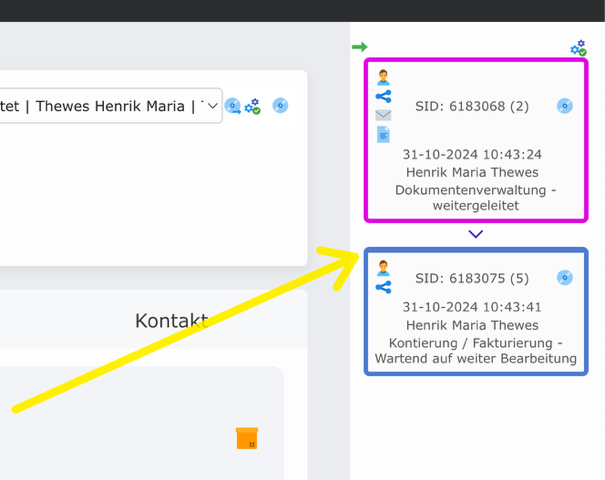Click the timestamp 31-10-2024 10:43:24
The image size is (605, 480).
[472, 154]
